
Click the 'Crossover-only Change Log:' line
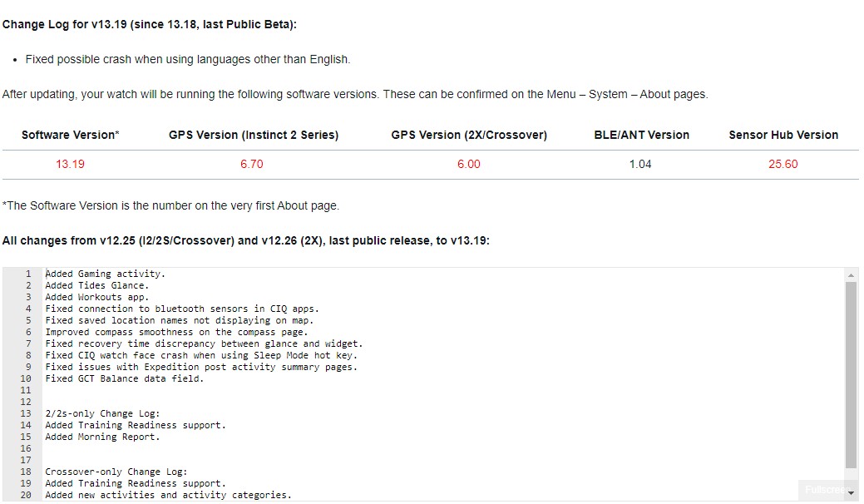(x=116, y=472)
